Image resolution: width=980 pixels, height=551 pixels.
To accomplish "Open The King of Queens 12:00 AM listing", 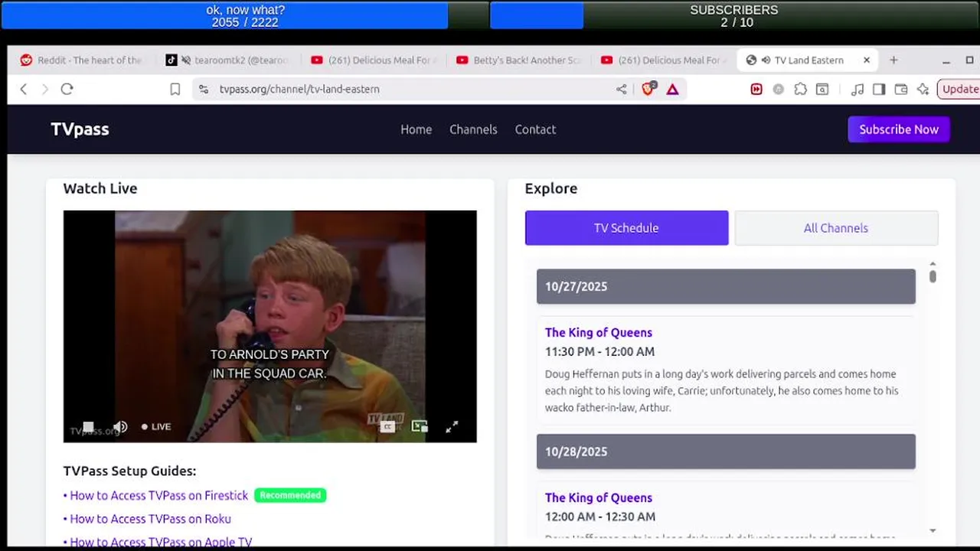I will tap(599, 497).
